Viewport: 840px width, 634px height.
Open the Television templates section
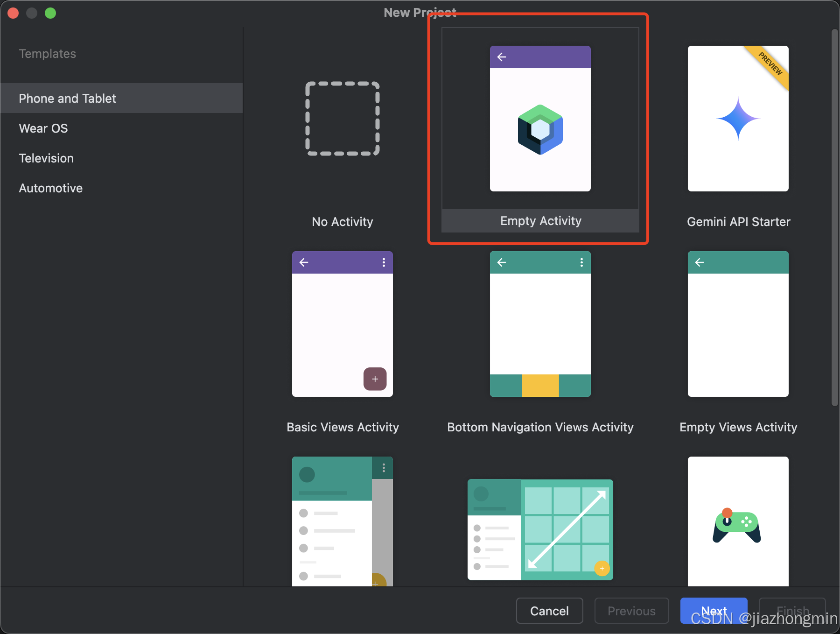coord(46,158)
